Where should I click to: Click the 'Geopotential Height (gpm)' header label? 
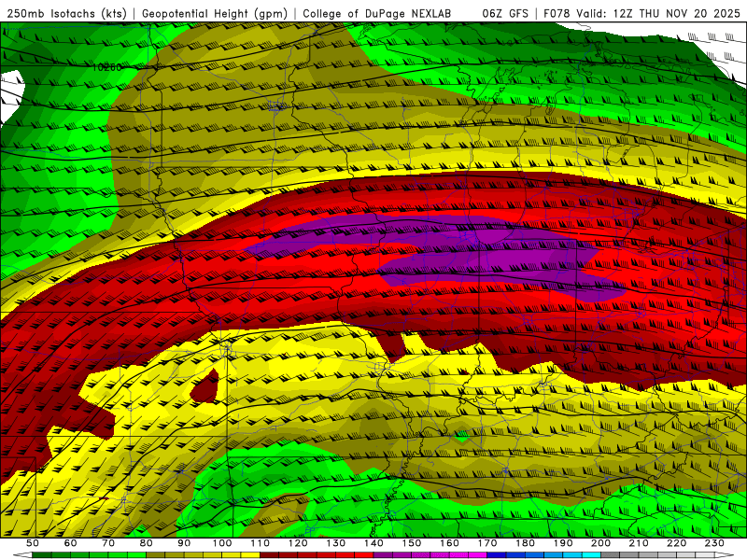tap(215, 14)
